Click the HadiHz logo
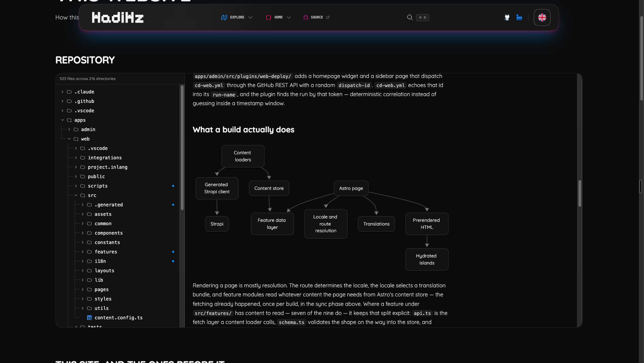This screenshot has height=363, width=644. click(118, 17)
